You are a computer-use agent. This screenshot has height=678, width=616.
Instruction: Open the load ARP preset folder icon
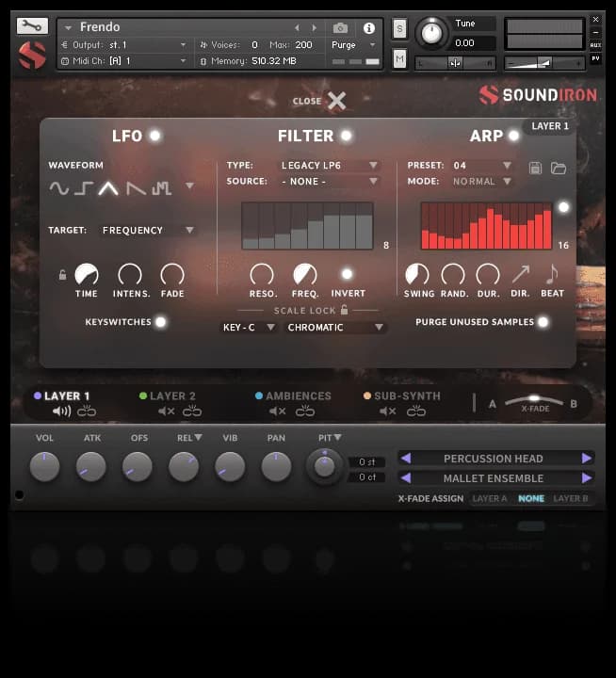pos(559,169)
